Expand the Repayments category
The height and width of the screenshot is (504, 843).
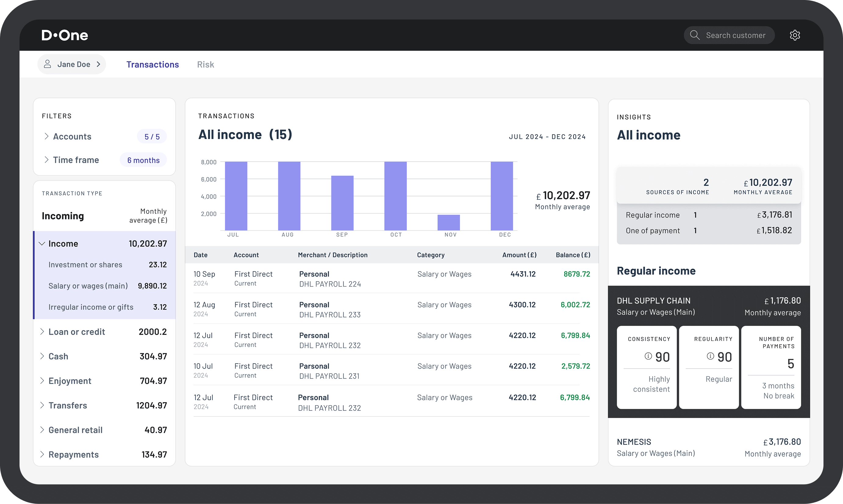pos(42,454)
